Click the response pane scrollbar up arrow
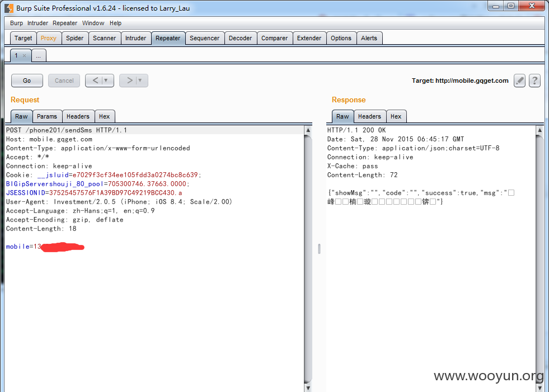The width and height of the screenshot is (549, 392). [539, 130]
